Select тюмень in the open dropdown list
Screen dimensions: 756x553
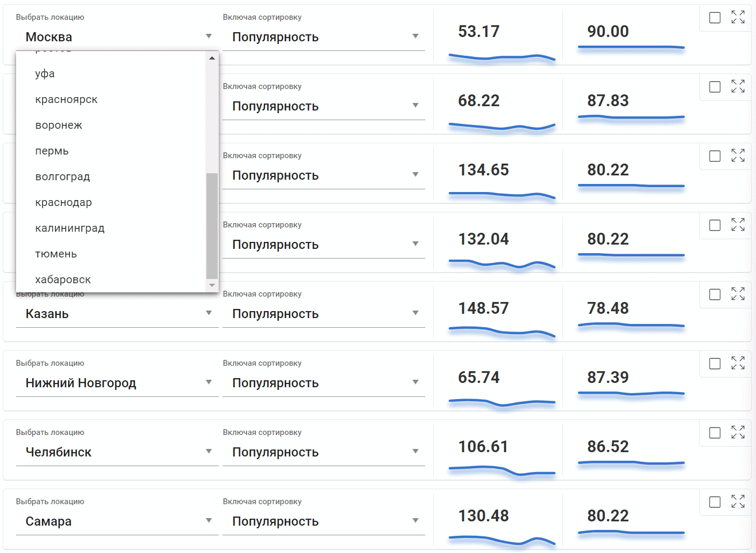tap(56, 254)
